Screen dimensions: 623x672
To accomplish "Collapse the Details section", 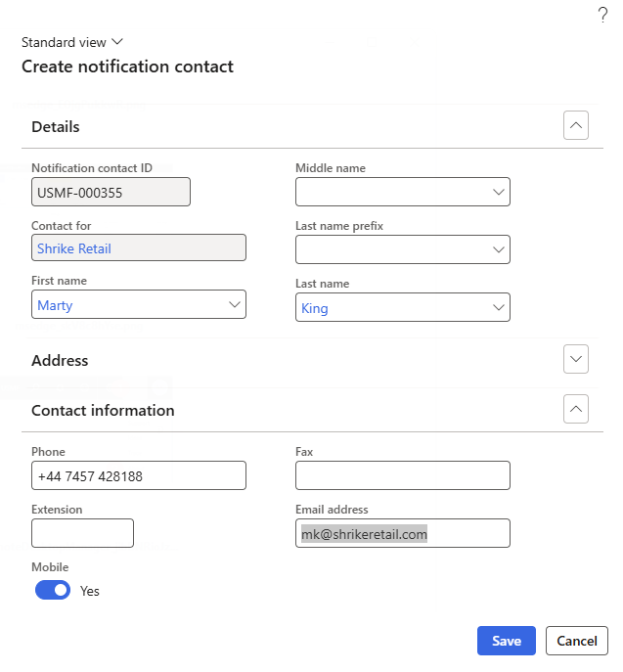I will (576, 126).
